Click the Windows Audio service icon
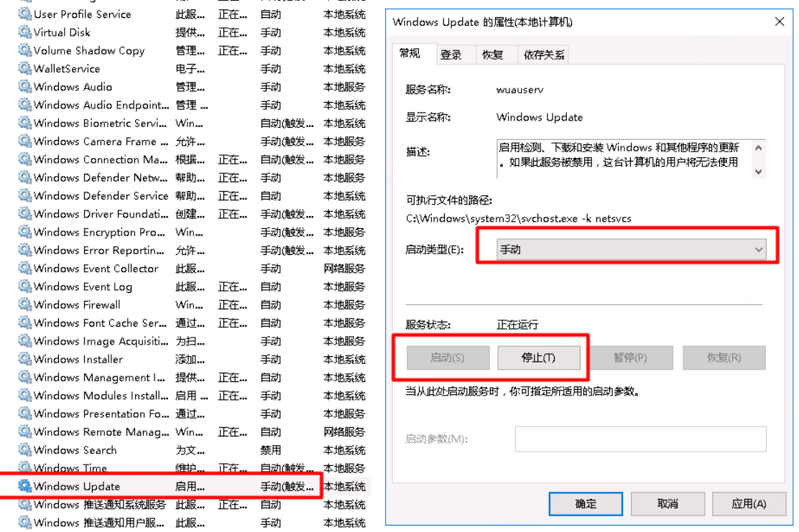799x532 pixels. (x=24, y=87)
